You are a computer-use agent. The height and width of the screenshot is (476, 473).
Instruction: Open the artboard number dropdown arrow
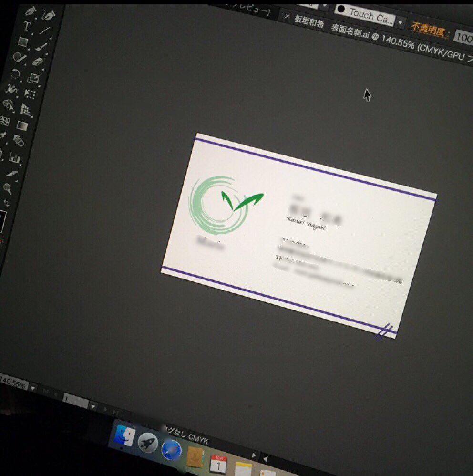(93, 406)
